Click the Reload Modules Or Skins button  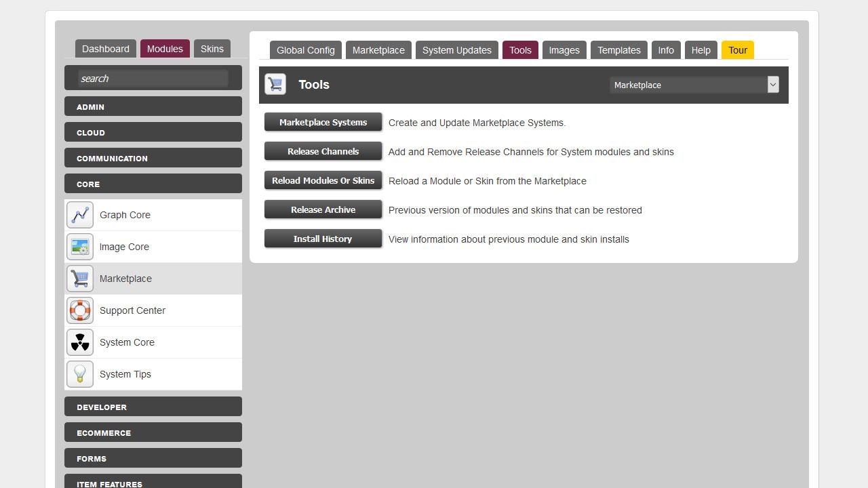point(323,180)
